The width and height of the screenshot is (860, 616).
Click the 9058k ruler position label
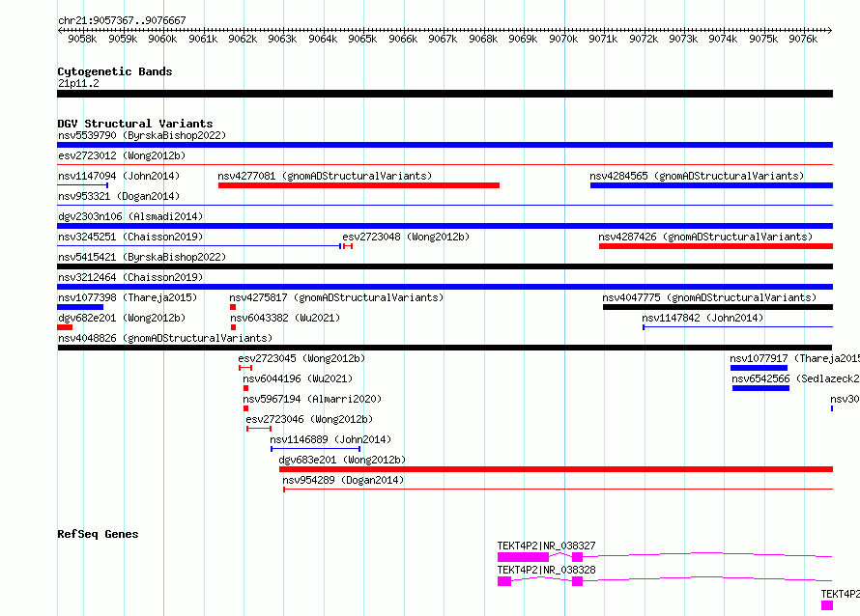82,39
